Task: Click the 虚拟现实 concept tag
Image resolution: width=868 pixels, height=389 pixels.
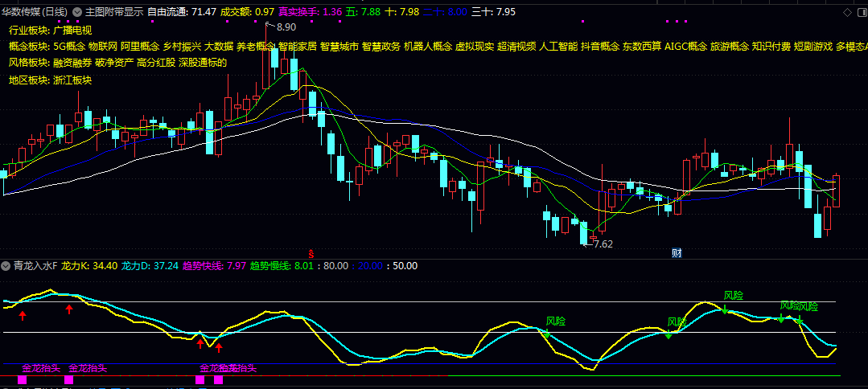Action: point(475,47)
